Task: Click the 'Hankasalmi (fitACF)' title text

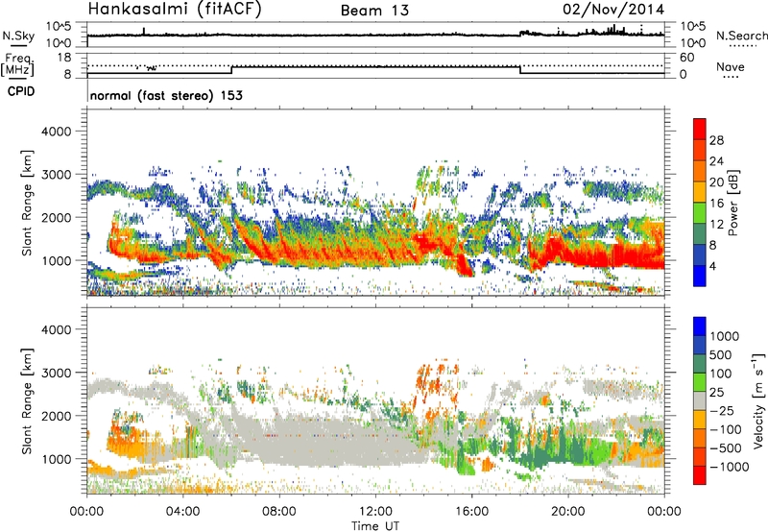Action: click(x=175, y=9)
